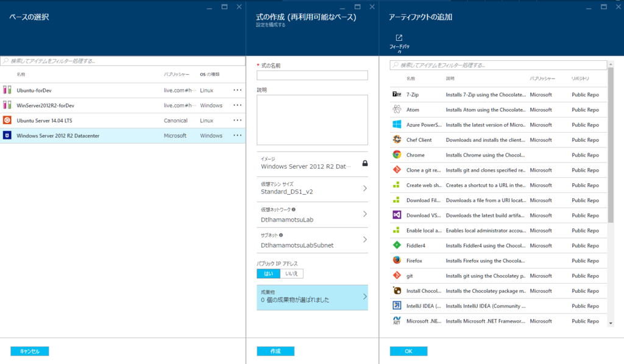Open the サブネット DtlhamamotsuLabSubnet selector

pos(313,240)
